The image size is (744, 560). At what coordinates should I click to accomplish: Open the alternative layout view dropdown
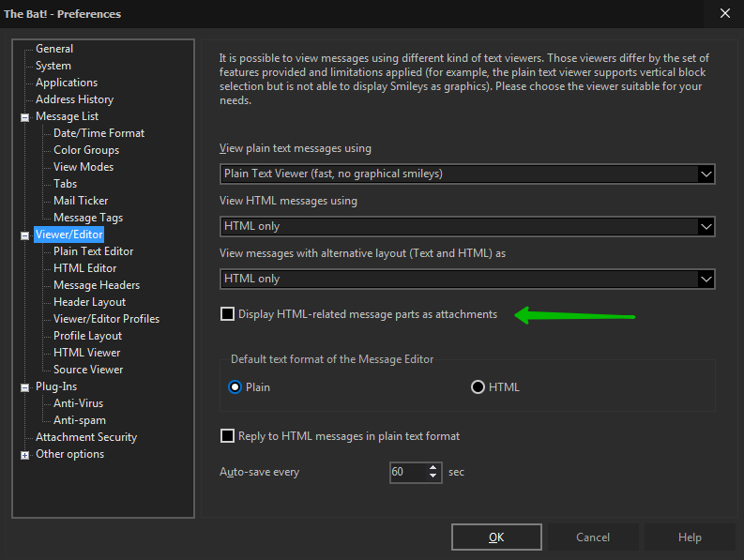click(467, 279)
